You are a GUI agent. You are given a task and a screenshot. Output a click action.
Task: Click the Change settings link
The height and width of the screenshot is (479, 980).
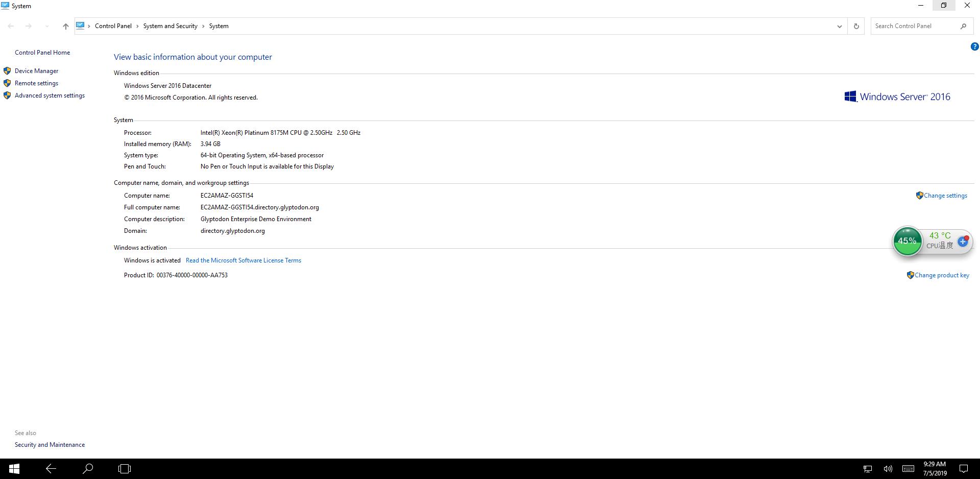pyautogui.click(x=945, y=196)
